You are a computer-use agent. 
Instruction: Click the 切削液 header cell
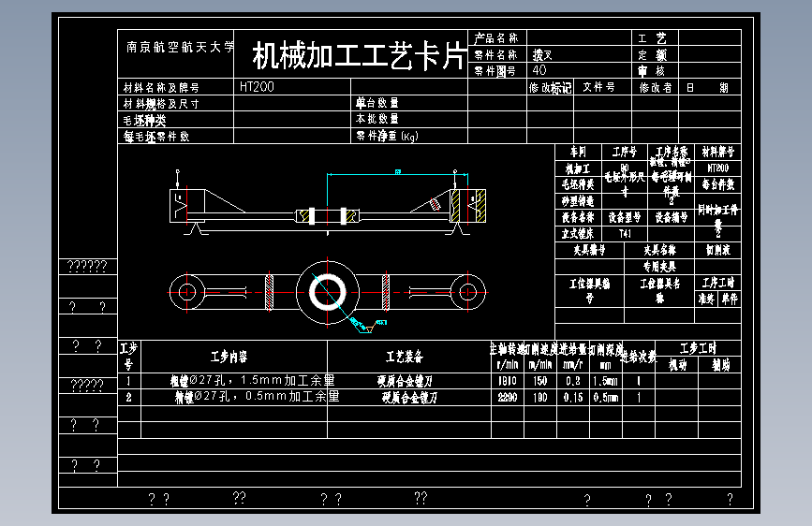point(718,251)
